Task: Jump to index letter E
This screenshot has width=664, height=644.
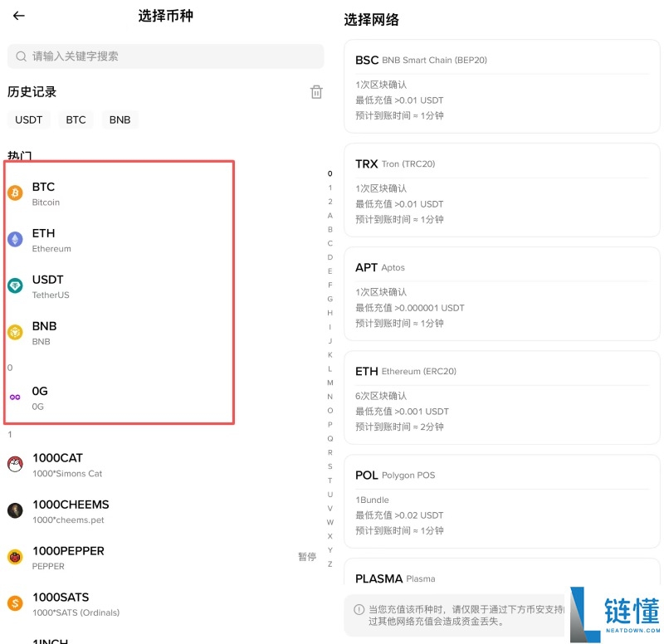Action: [330, 271]
